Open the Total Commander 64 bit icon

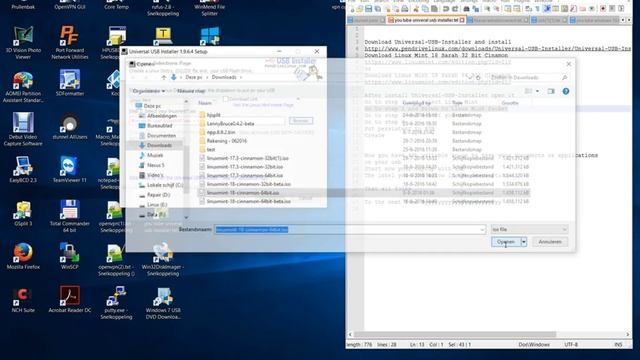[x=69, y=216]
